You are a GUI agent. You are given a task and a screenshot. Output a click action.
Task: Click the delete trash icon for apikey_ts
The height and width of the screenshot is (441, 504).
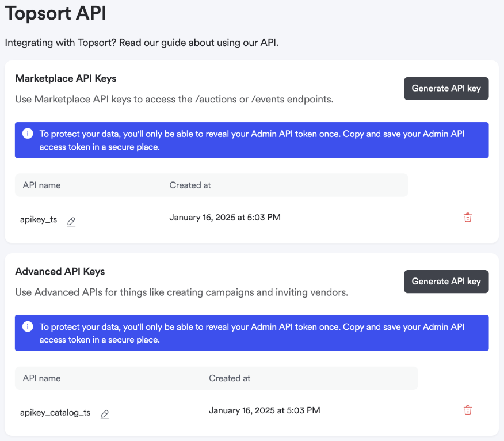(467, 218)
